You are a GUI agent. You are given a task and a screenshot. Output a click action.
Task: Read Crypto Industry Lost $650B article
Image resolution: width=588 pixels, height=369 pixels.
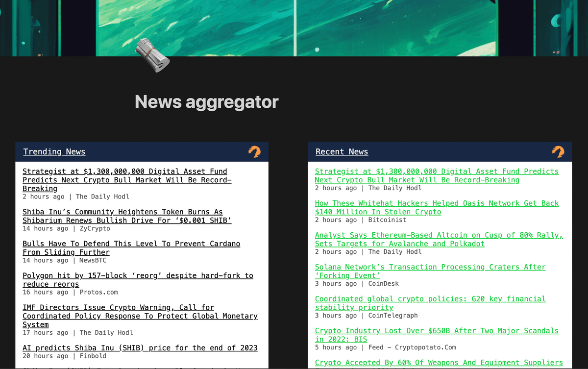tap(436, 335)
